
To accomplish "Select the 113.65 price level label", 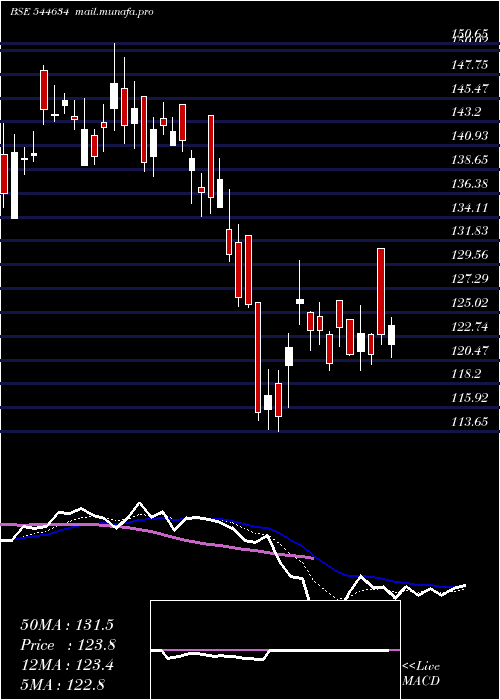I will coord(470,421).
